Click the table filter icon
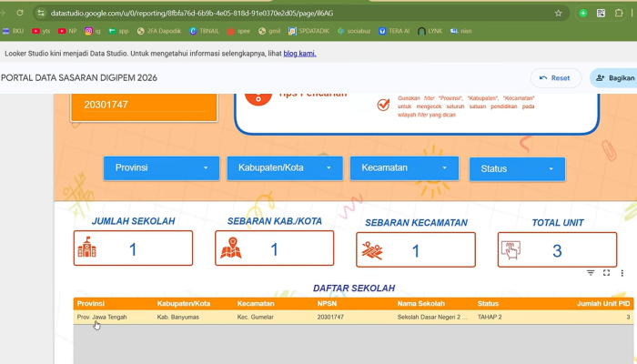 click(x=591, y=273)
